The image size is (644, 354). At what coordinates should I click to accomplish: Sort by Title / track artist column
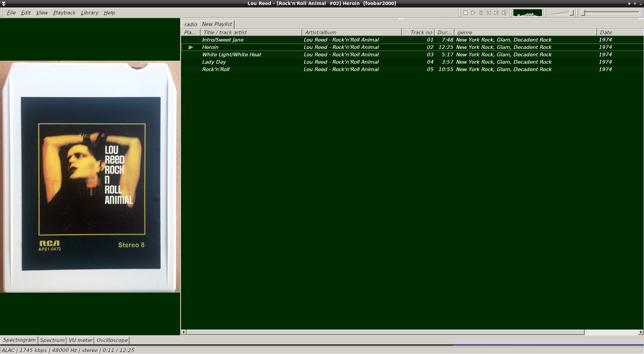tap(251, 33)
